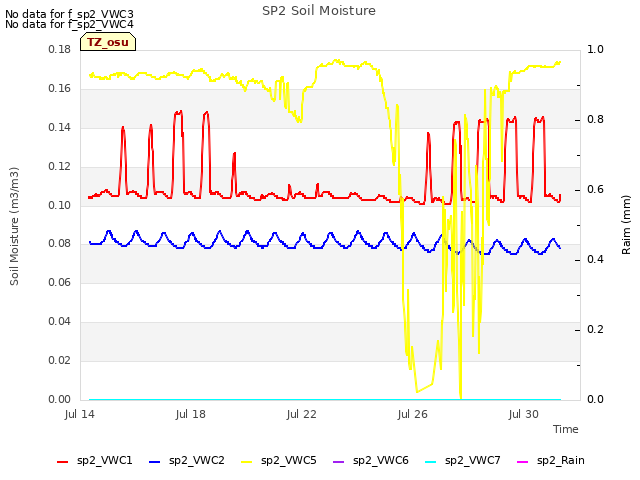Click the No data for f_sp2_VWC4 message
This screenshot has height=480, width=640.
tap(69, 24)
